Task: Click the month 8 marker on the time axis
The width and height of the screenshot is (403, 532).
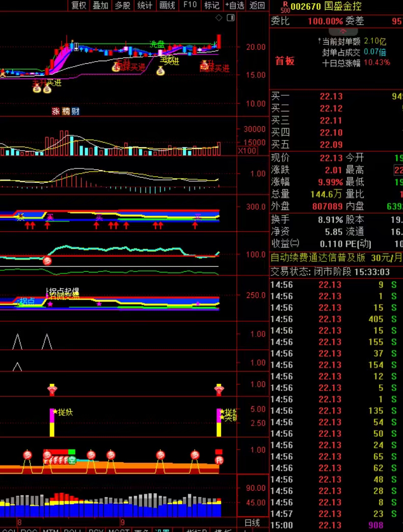Action: pyautogui.click(x=19, y=522)
